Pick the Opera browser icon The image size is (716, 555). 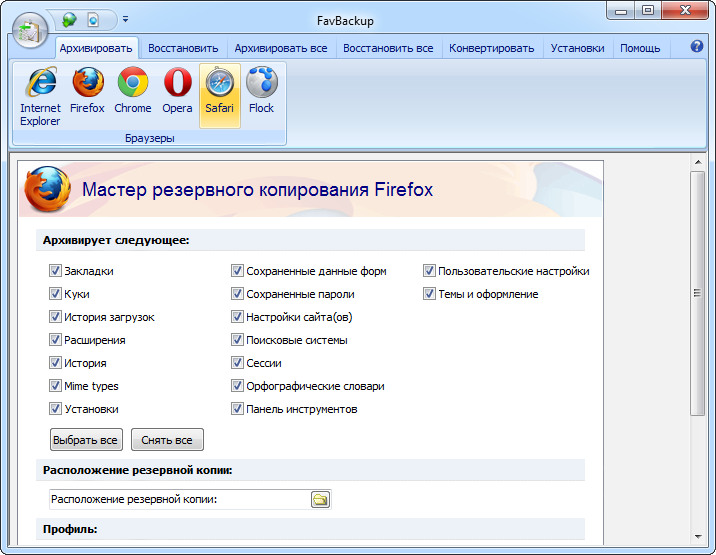point(177,90)
